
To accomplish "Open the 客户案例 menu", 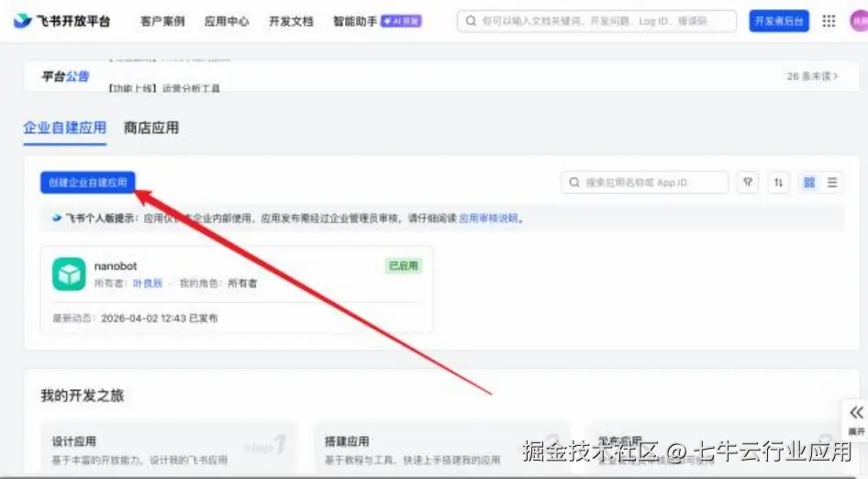I will pos(162,21).
